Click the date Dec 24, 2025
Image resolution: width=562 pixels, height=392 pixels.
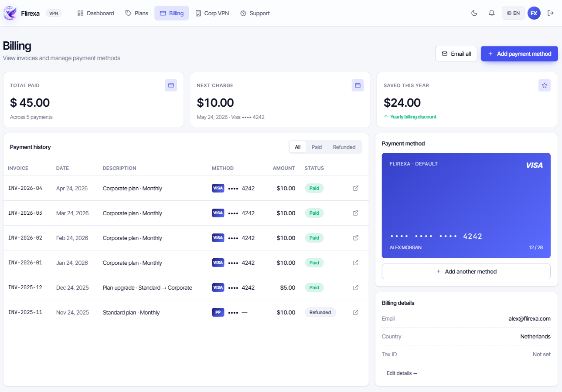[72, 287]
